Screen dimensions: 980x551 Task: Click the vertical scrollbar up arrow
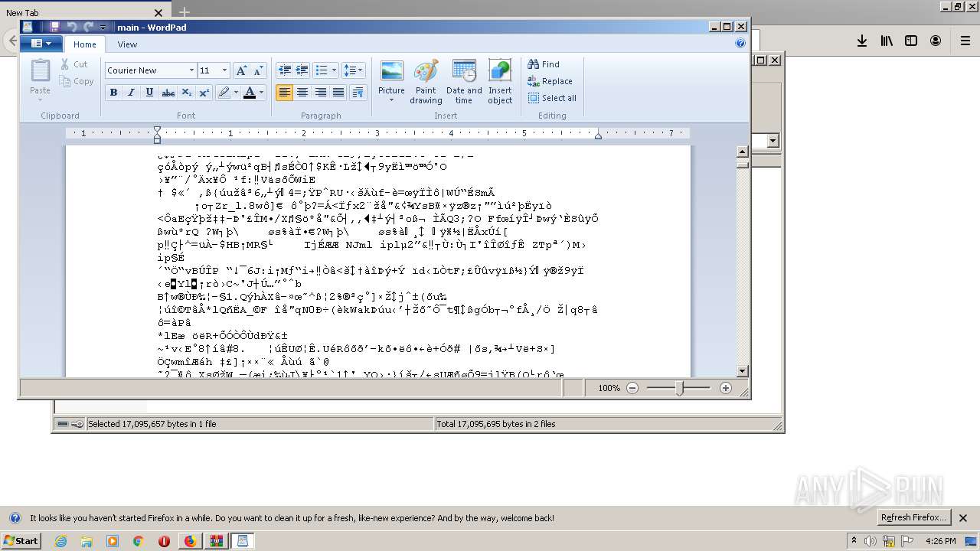pos(742,152)
